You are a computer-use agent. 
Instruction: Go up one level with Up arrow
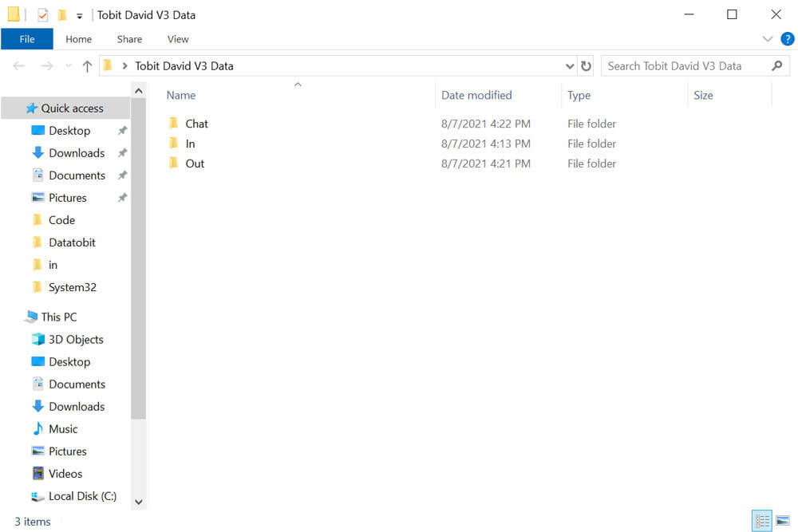tap(87, 66)
